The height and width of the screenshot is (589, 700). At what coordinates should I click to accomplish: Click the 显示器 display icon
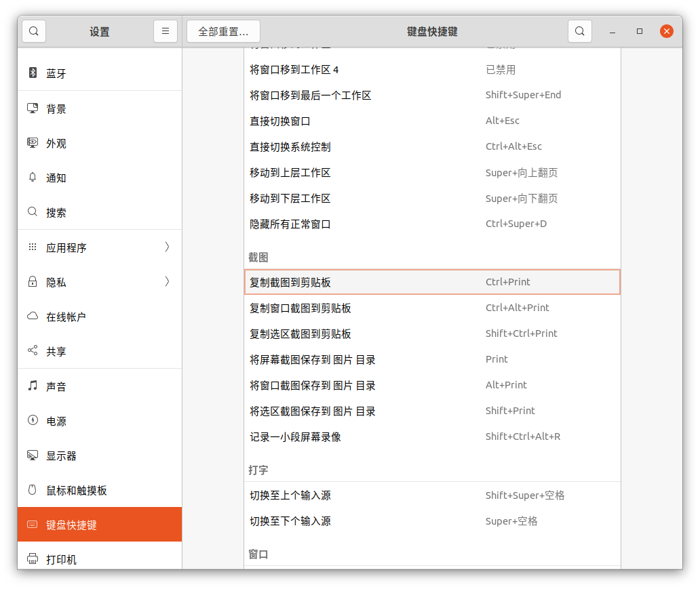coord(33,455)
